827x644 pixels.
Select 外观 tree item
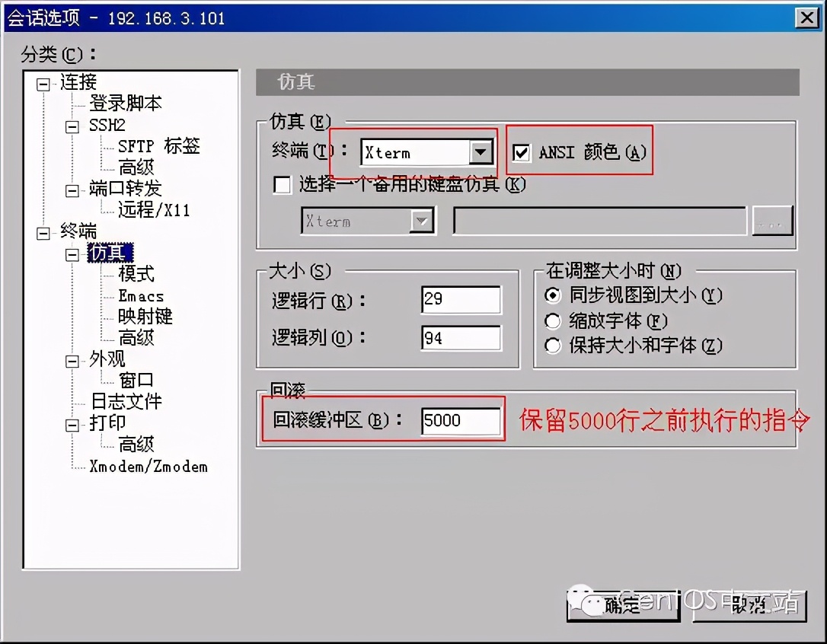click(107, 359)
